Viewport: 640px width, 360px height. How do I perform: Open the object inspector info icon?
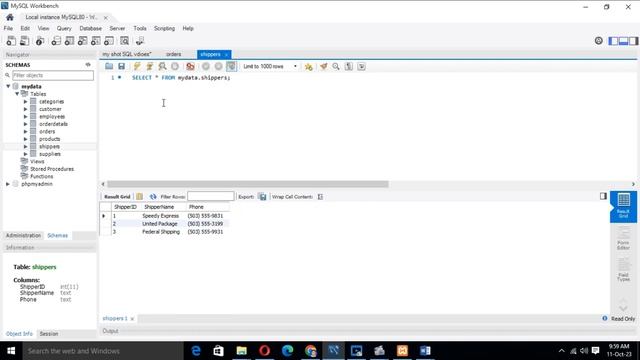[x=40, y=41]
